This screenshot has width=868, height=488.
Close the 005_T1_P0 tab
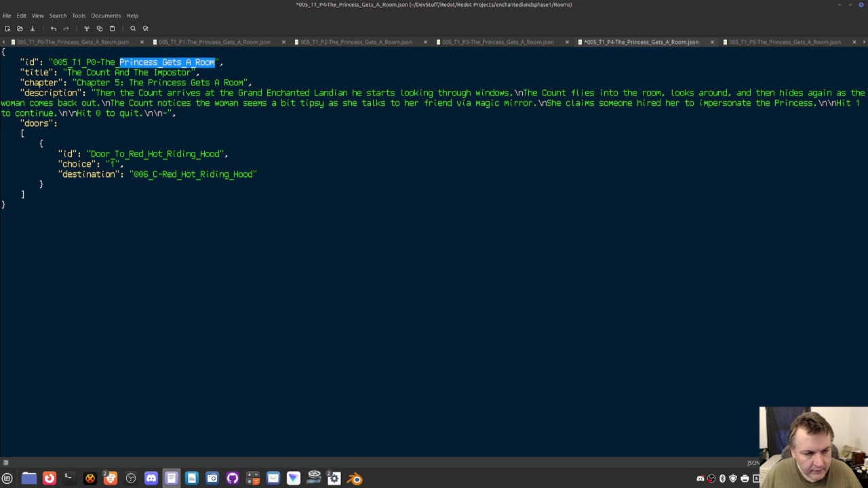[x=142, y=42]
